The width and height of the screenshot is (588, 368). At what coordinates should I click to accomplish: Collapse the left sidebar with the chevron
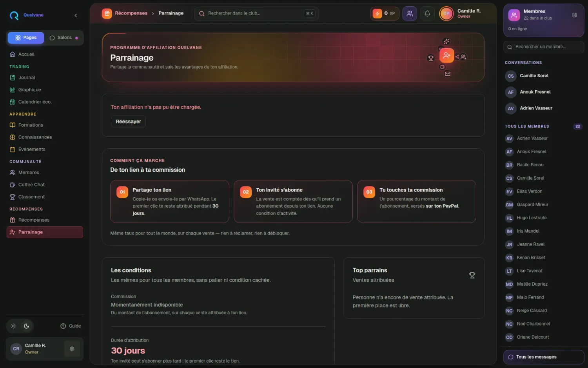(x=76, y=15)
